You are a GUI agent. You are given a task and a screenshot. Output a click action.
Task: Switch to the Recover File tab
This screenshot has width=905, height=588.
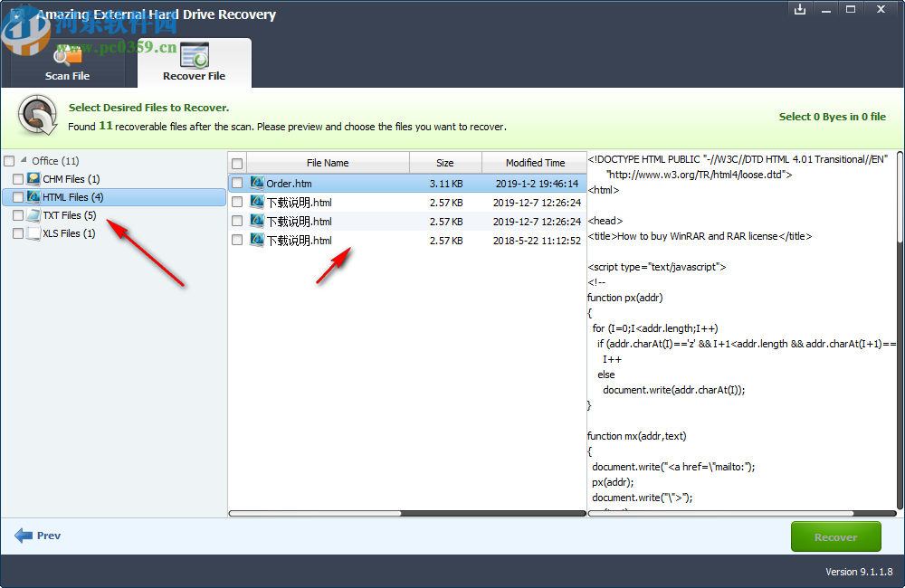point(194,63)
